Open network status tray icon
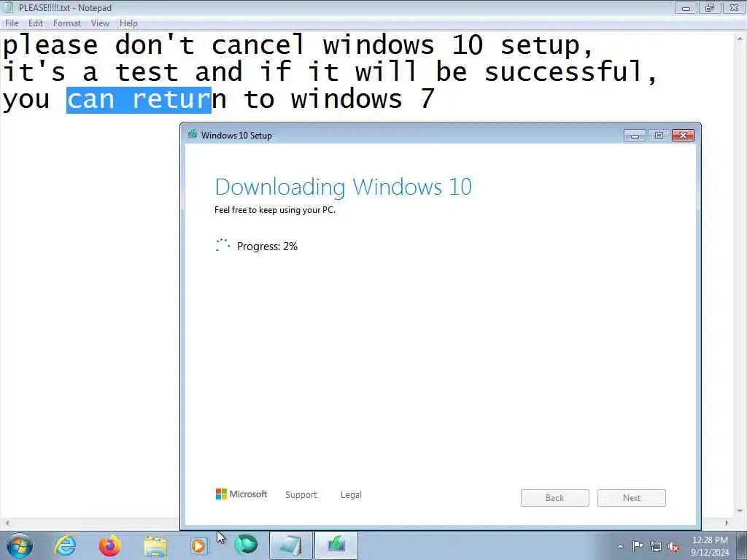 click(656, 547)
